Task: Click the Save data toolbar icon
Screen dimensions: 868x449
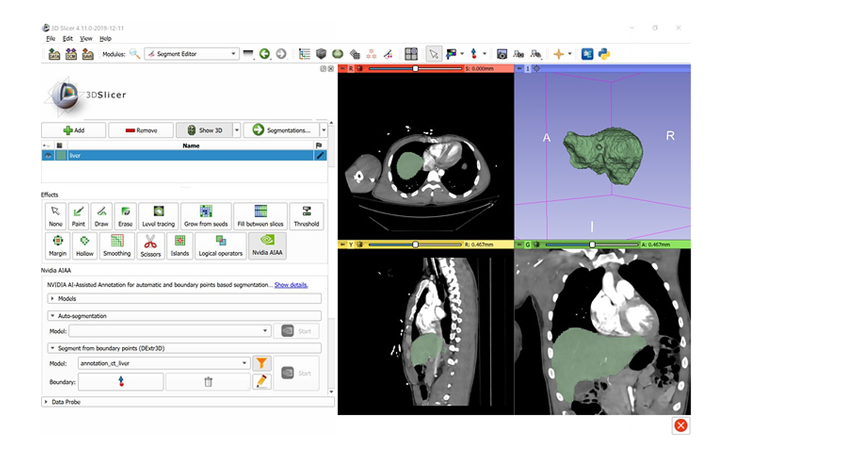Action: (88, 54)
